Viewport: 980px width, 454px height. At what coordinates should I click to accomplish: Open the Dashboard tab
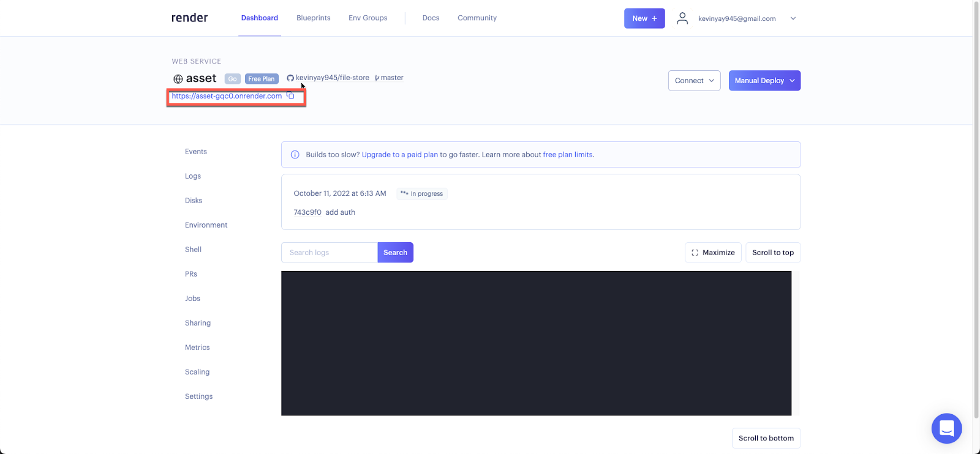[x=260, y=18]
